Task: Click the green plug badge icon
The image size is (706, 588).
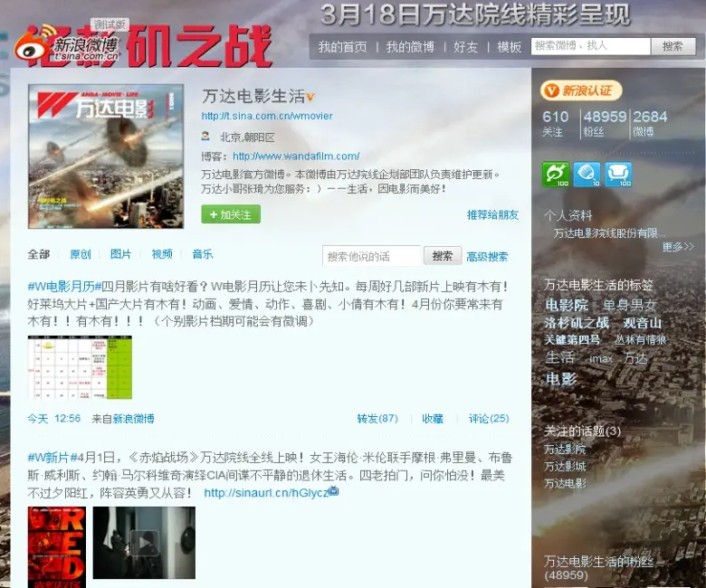Action: 555,174
